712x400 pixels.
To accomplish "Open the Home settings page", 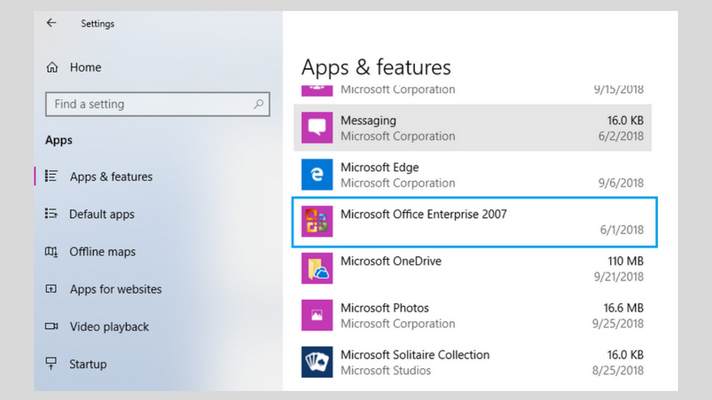I will click(85, 67).
